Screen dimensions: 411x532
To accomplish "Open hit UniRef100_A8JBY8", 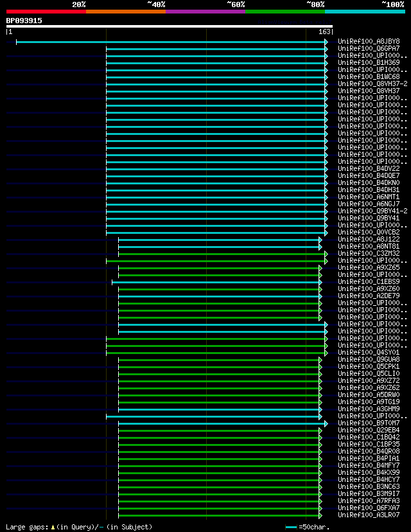I will (369, 42).
